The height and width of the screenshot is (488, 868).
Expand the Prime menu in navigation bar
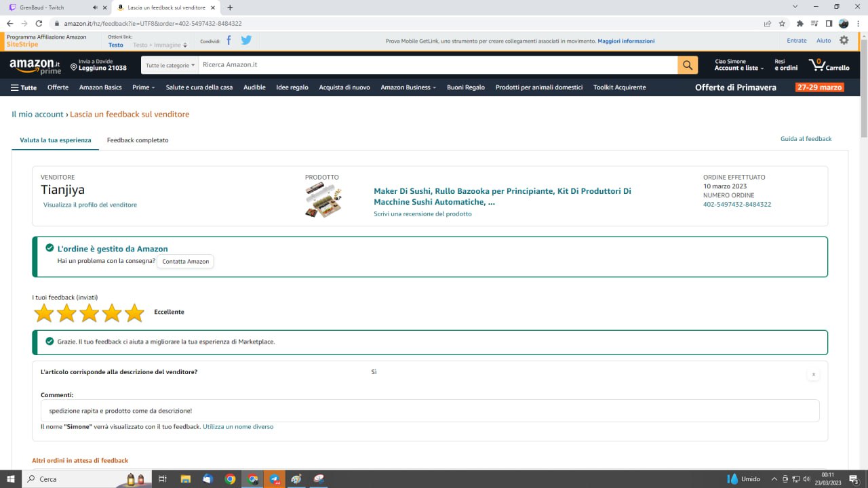coord(144,87)
